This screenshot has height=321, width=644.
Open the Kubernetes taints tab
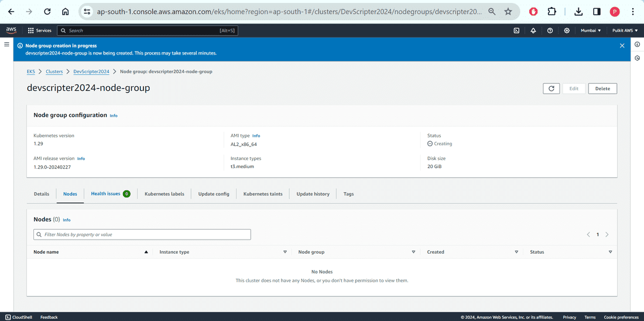tap(263, 194)
